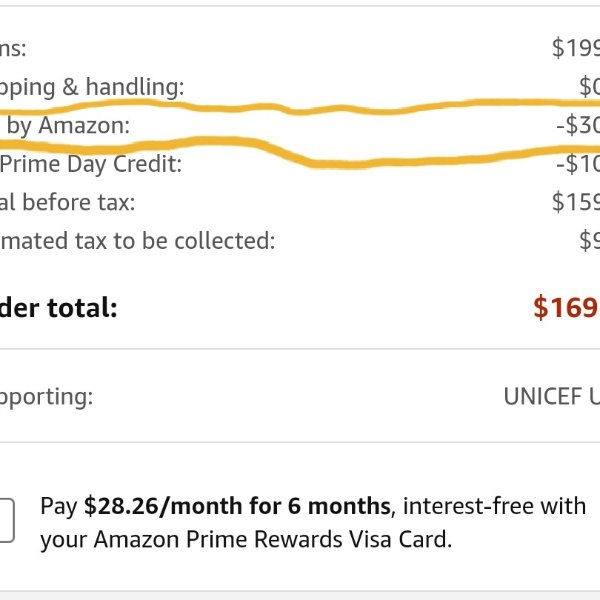Tick the Pay $28.26/month installment checkbox
Image resolution: width=600 pixels, height=600 pixels.
coord(5,520)
